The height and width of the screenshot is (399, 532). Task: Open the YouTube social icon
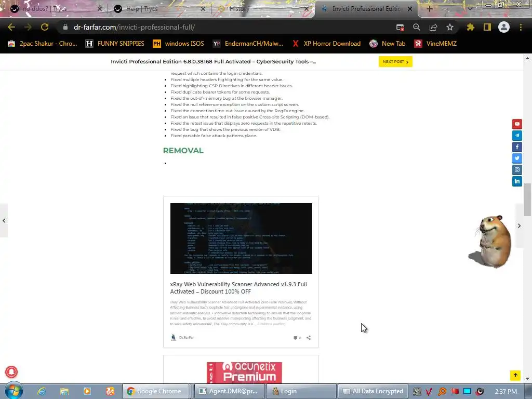(x=517, y=124)
